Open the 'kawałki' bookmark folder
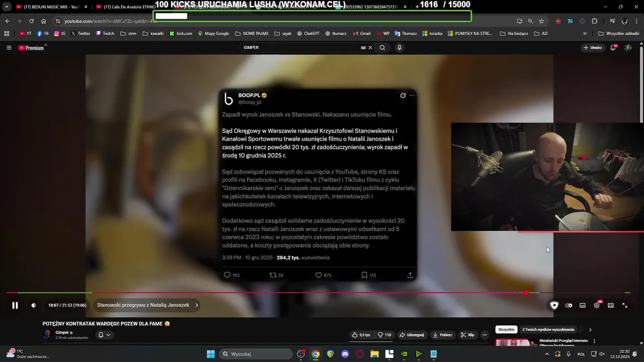The height and width of the screenshot is (362, 644). point(153,34)
